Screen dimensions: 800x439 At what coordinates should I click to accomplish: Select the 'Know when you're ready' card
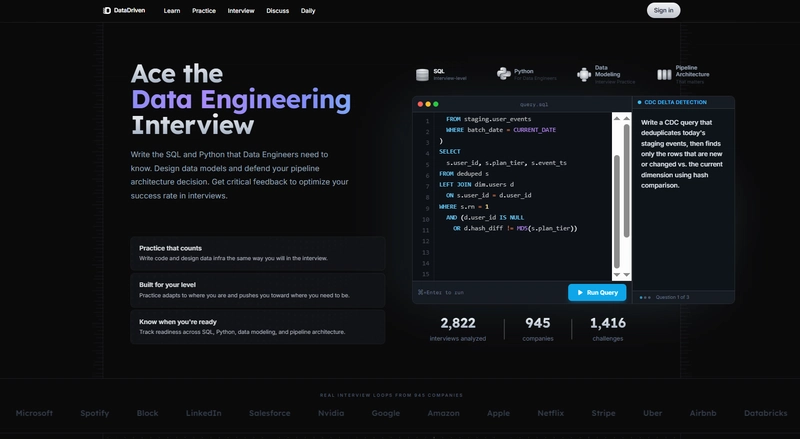coord(257,327)
